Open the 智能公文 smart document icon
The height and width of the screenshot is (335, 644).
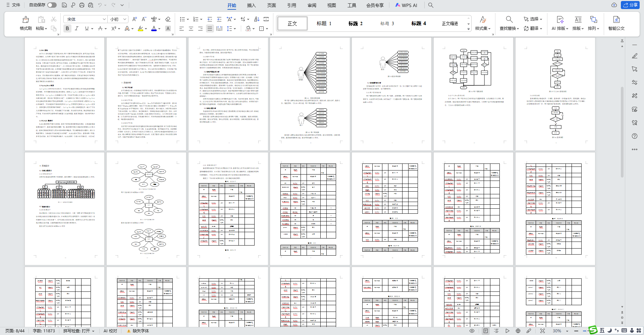pyautogui.click(x=616, y=23)
